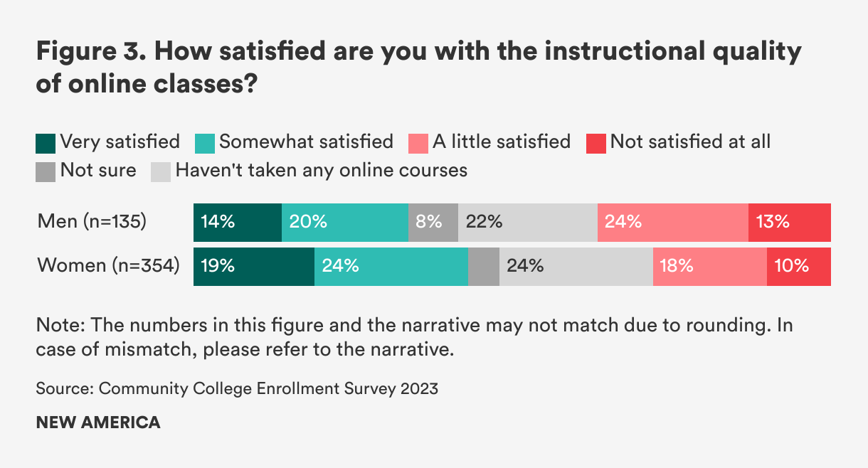Click the Men 22% light gray segment

(x=527, y=222)
